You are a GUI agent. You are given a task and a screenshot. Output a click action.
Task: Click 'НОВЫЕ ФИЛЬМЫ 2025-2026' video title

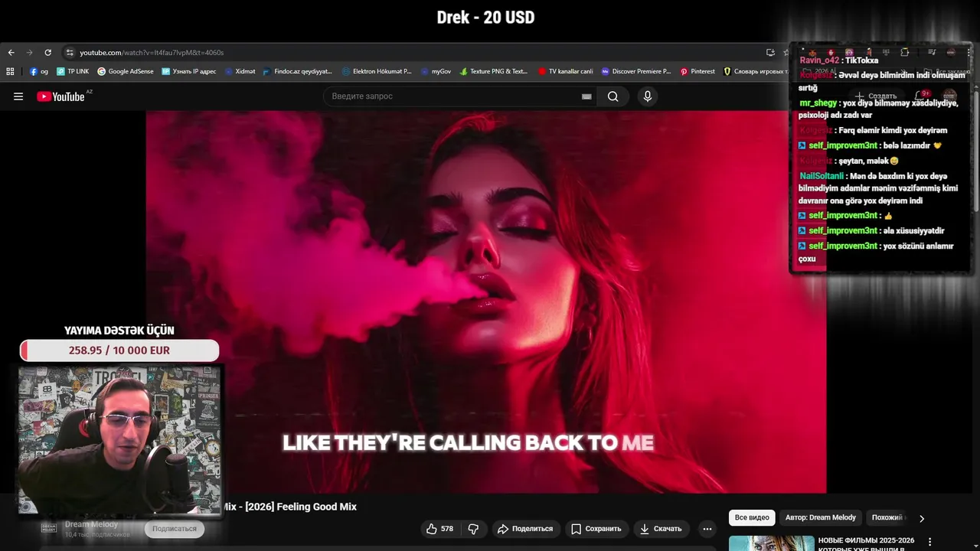click(867, 544)
